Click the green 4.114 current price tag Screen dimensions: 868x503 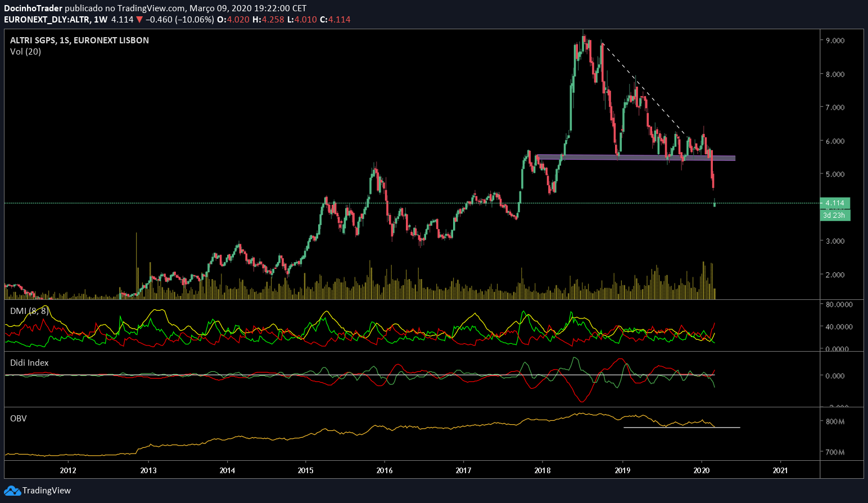pos(835,203)
